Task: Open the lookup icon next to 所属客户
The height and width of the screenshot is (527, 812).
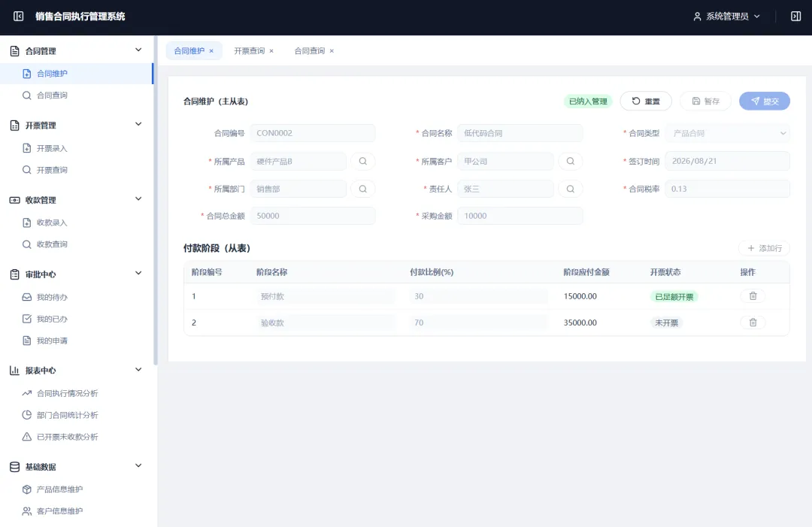Action: click(x=570, y=161)
